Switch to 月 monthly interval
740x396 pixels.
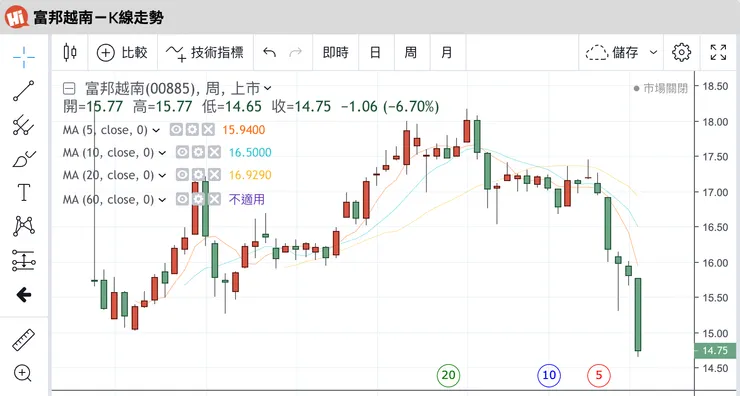point(447,52)
